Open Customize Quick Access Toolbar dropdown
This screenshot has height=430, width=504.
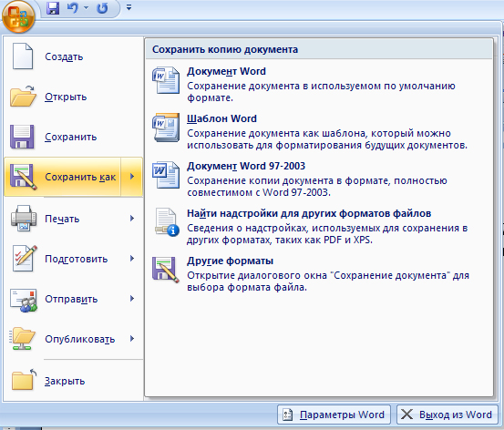tap(129, 7)
